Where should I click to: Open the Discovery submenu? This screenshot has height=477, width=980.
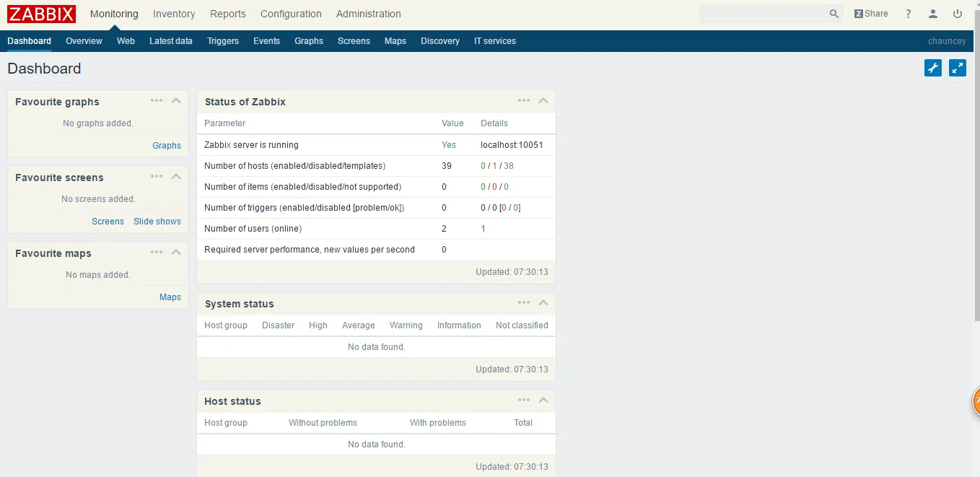pos(440,41)
